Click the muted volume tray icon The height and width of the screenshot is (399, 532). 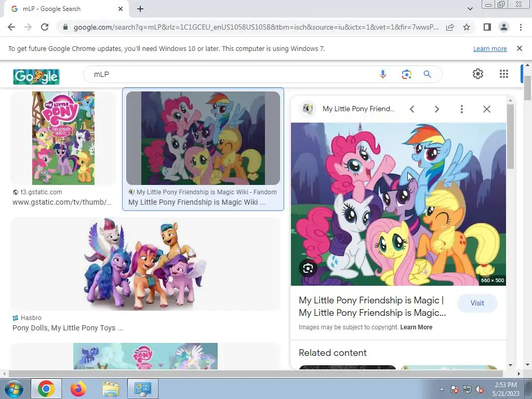click(480, 390)
